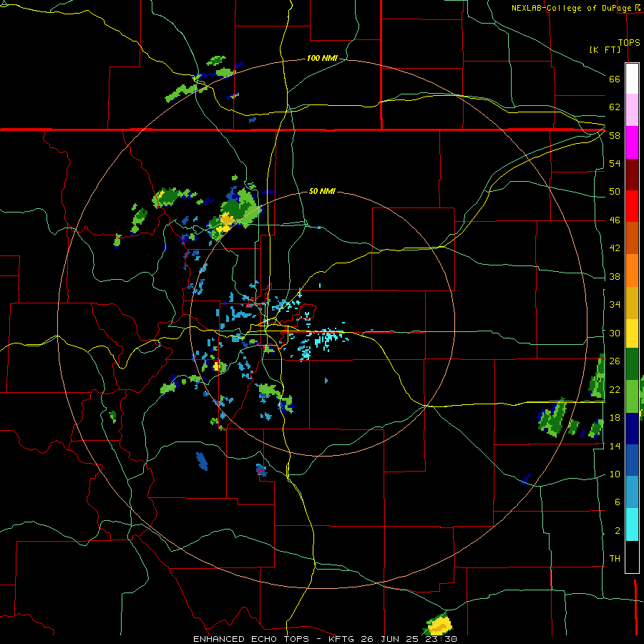Viewport: 644px width, 644px height.
Task: Click the [K FT] units label
Action: (605, 49)
